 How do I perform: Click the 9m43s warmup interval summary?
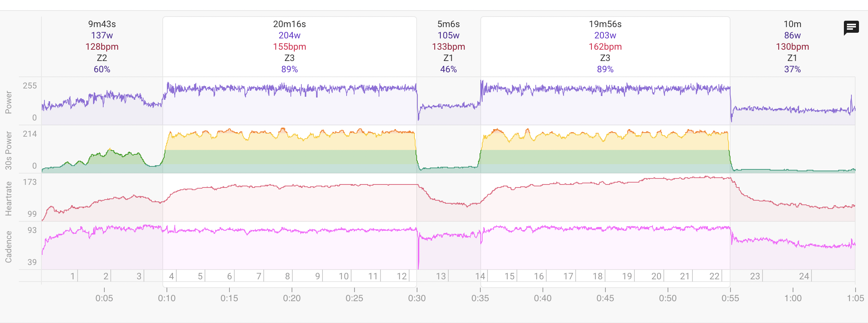pos(102,46)
